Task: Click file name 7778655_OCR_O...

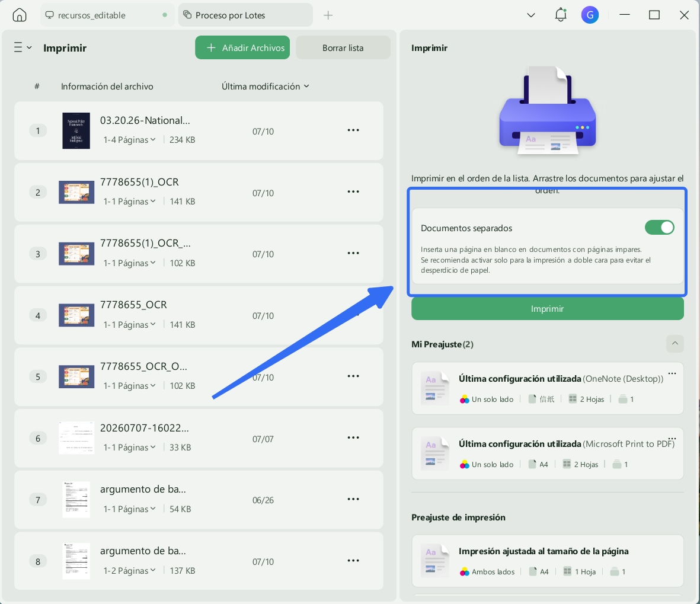Action: coord(143,366)
